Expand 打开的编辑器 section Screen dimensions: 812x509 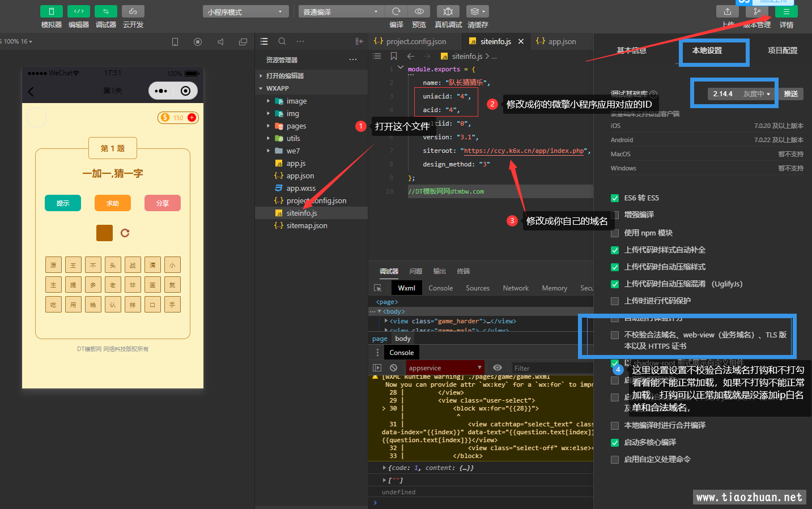click(261, 76)
